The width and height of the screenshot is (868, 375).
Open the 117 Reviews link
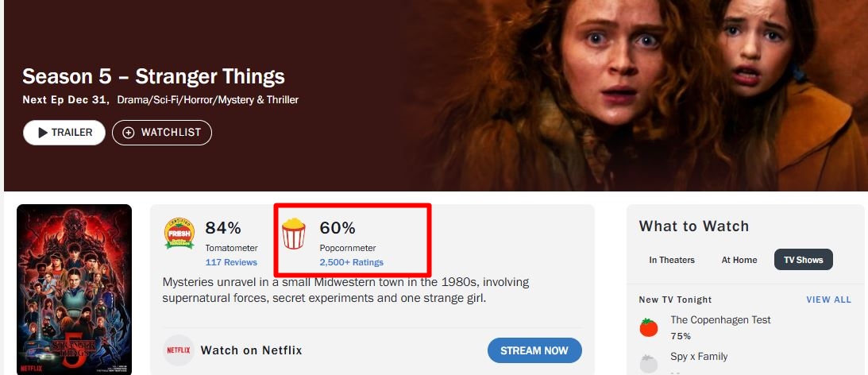pyautogui.click(x=231, y=262)
